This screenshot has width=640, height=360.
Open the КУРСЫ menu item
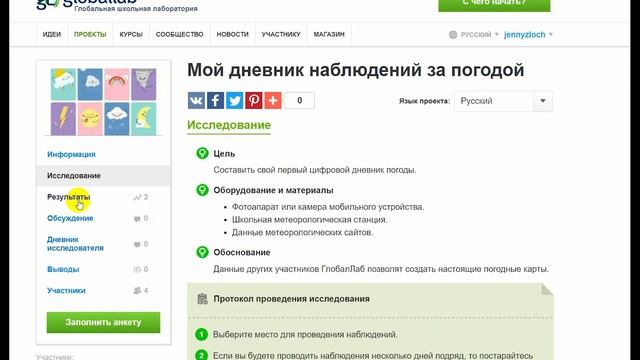[x=131, y=34]
